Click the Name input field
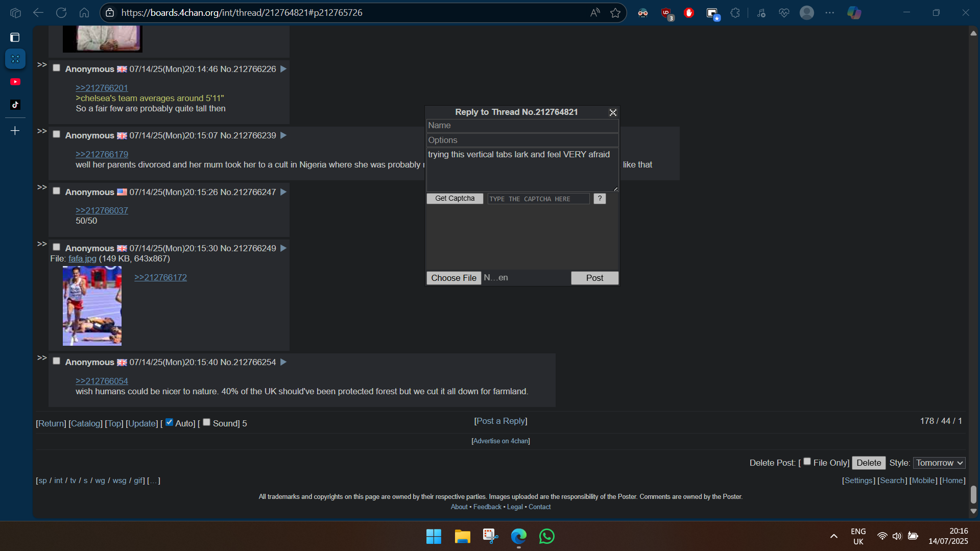 [x=522, y=126]
